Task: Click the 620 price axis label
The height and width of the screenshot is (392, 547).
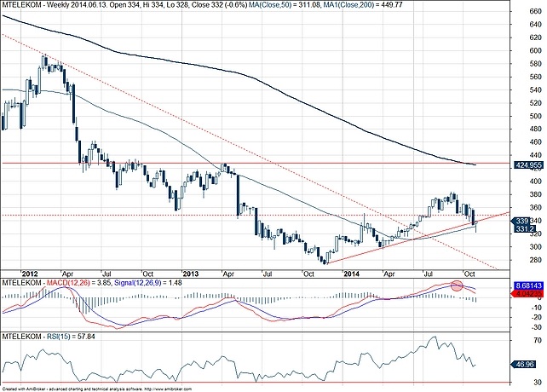Action: (535, 37)
